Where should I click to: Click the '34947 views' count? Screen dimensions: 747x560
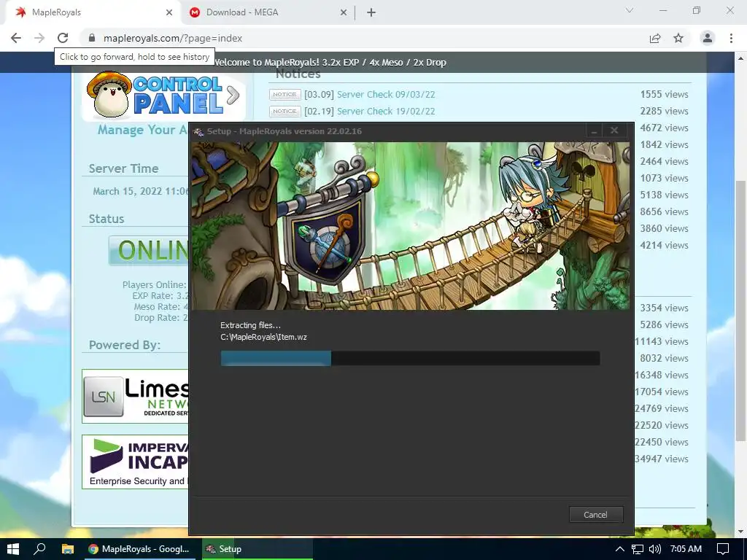(x=662, y=459)
